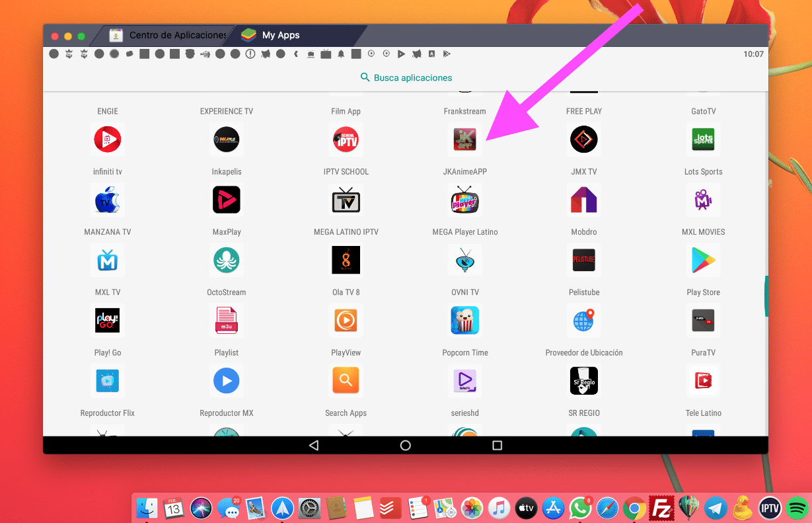This screenshot has width=812, height=523.
Task: Open Todoist from the Dock
Action: point(390,508)
